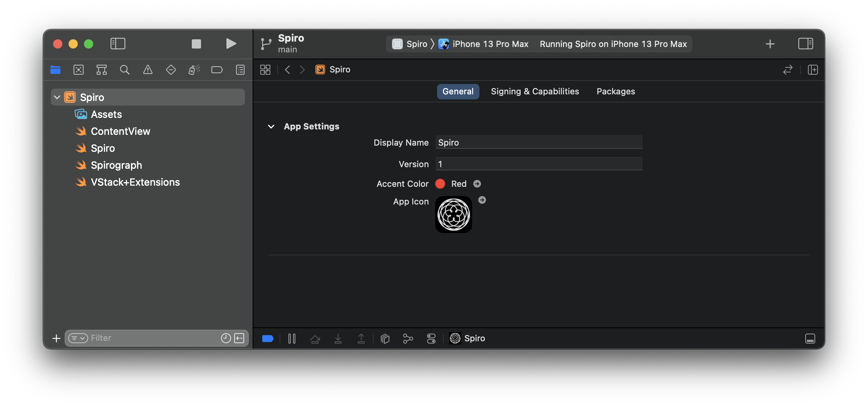868x406 pixels.
Task: Click the App Icon thumbnail
Action: (454, 215)
